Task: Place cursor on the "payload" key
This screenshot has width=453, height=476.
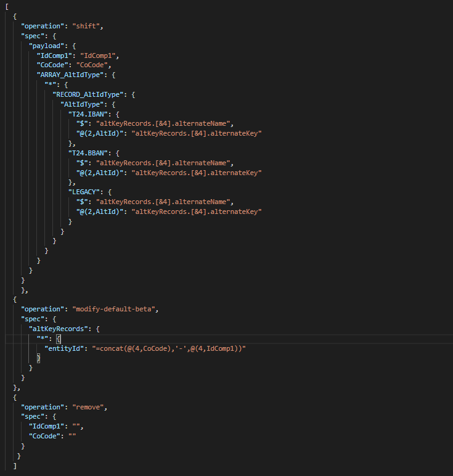Action: click(x=47, y=45)
